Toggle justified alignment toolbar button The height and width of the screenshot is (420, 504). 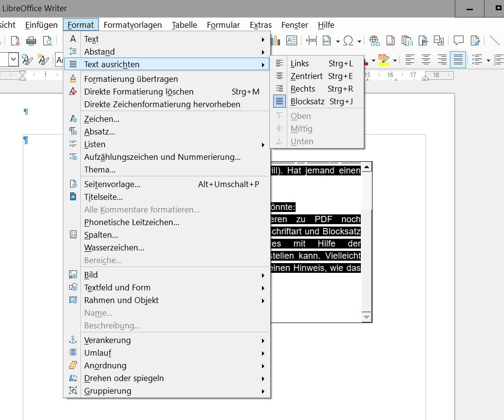458,59
